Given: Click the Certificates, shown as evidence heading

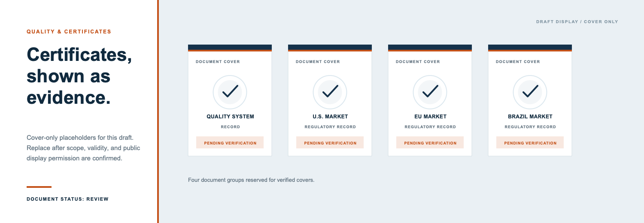Looking at the screenshot, I should pos(79,76).
